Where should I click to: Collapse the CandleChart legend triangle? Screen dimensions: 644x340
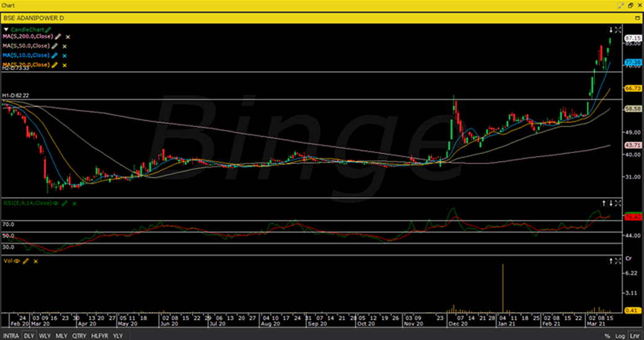click(6, 30)
